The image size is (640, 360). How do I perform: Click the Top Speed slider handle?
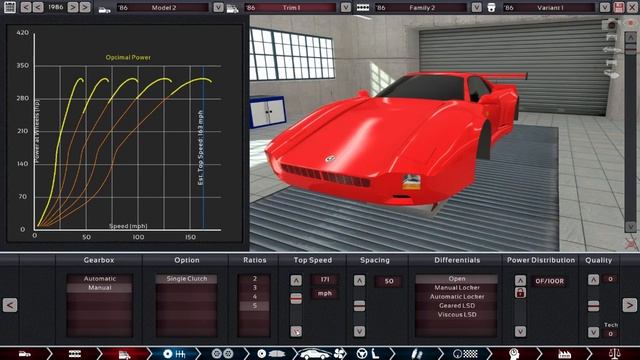(296, 298)
